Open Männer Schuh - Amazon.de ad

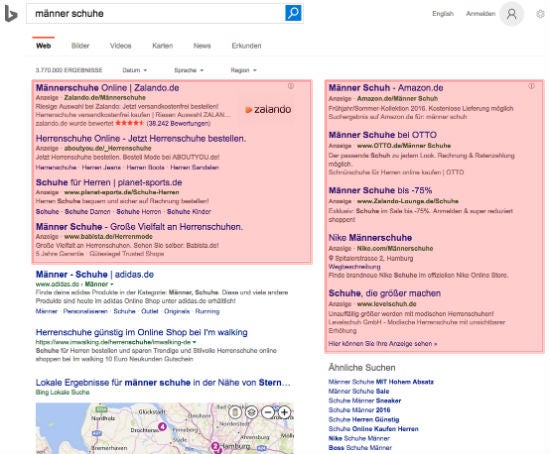pyautogui.click(x=386, y=88)
